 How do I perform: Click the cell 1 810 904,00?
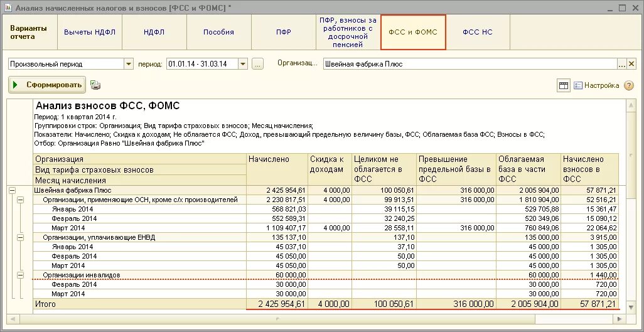pyautogui.click(x=529, y=200)
